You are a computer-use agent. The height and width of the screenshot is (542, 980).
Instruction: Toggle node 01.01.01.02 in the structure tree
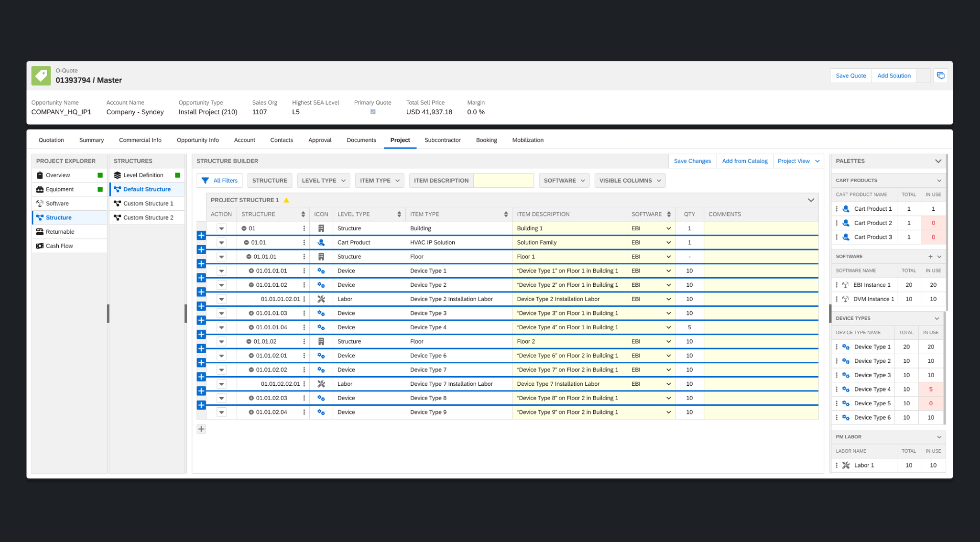tap(251, 285)
